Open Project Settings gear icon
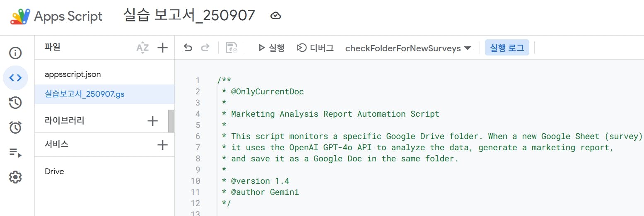644x216 pixels. coord(15,178)
